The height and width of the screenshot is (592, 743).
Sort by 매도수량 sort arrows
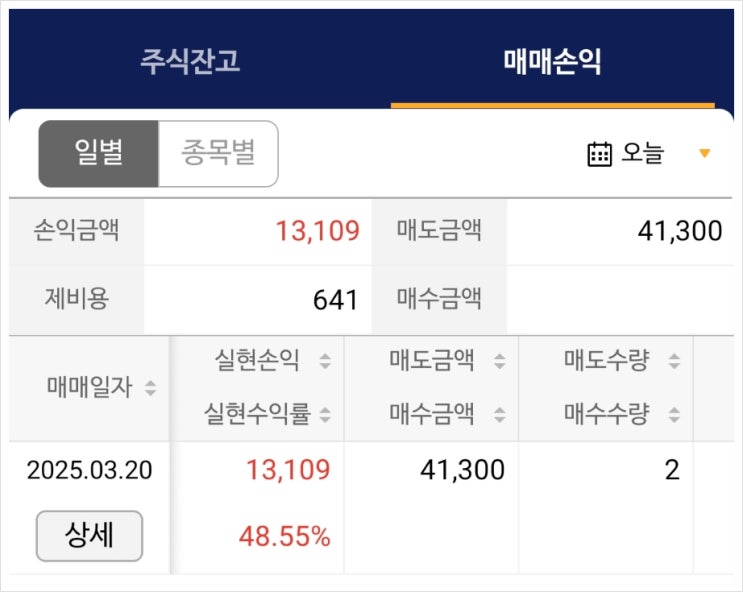[x=674, y=362]
